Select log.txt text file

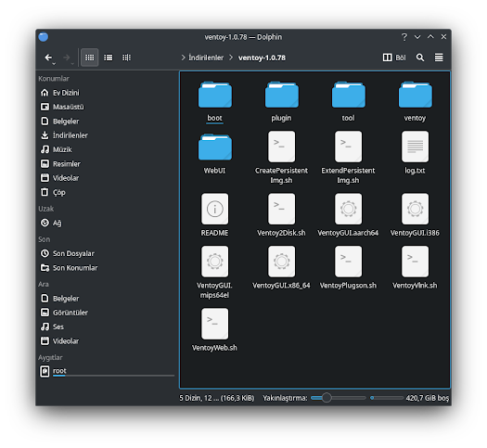coord(415,153)
